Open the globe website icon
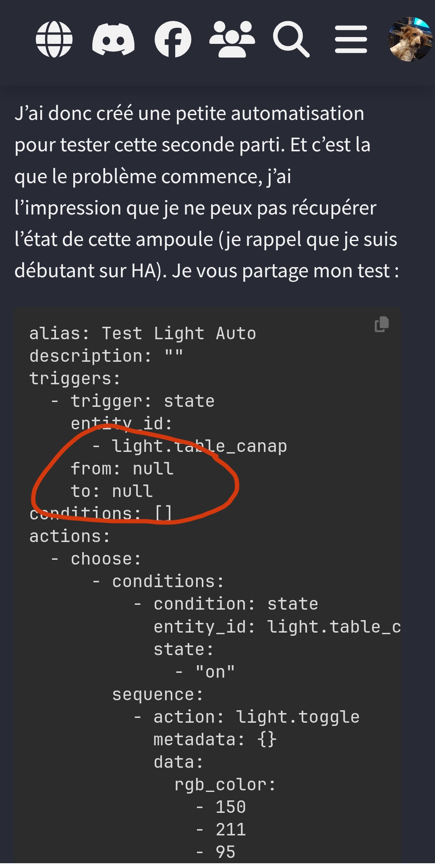The image size is (435, 868). point(54,39)
